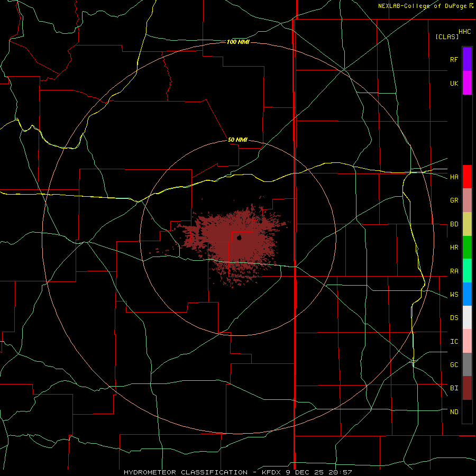This screenshot has height=476, width=476.
Task: Click the 'GC' legend label
Action: [454, 365]
